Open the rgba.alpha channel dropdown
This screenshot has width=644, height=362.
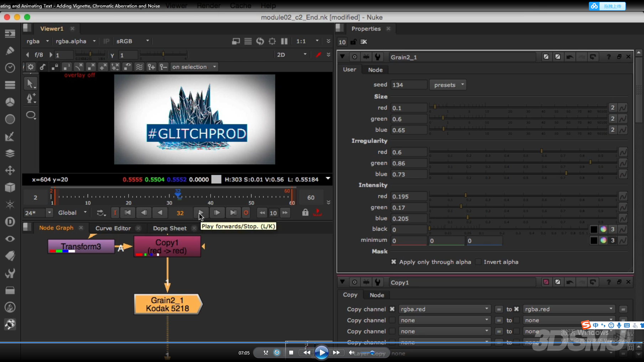click(x=76, y=41)
